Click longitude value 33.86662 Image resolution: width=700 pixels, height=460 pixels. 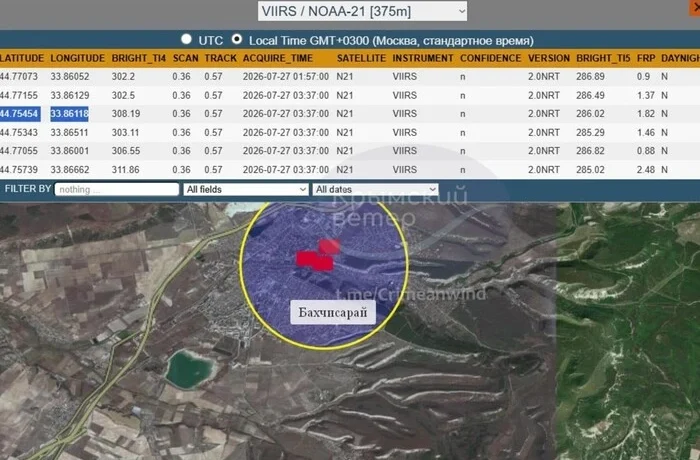(70, 170)
